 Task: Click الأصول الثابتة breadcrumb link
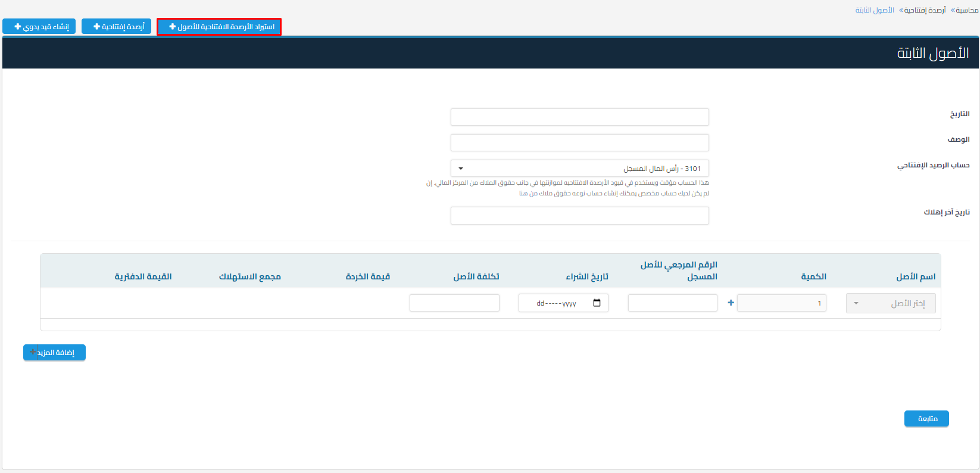(x=875, y=10)
